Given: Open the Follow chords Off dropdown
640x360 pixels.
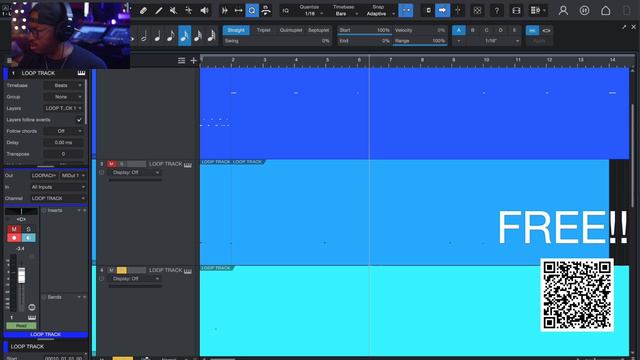Looking at the screenshot, I should (63, 131).
